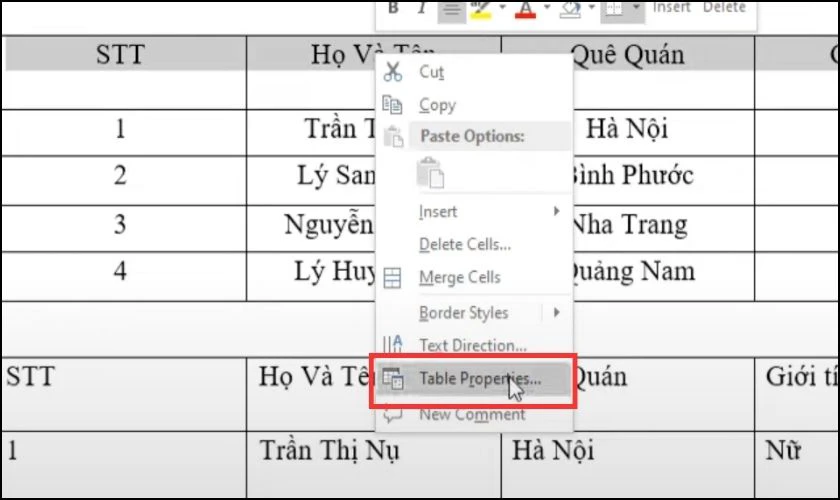Open the Insert submenu

[474, 212]
